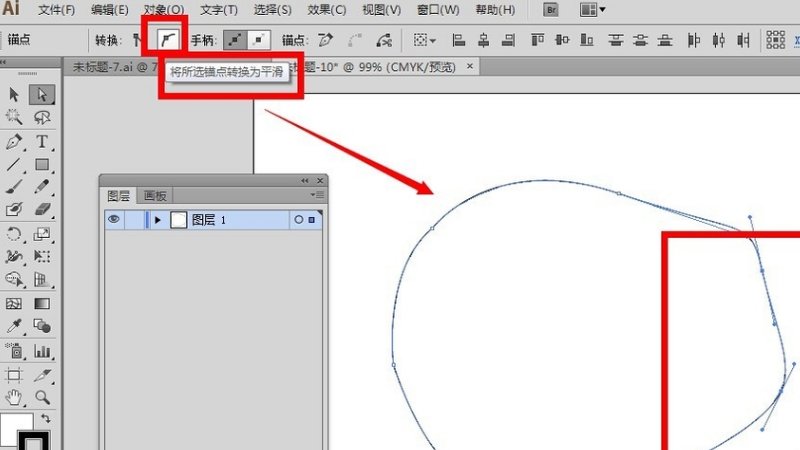Select the Blob Brush tool

(14, 209)
